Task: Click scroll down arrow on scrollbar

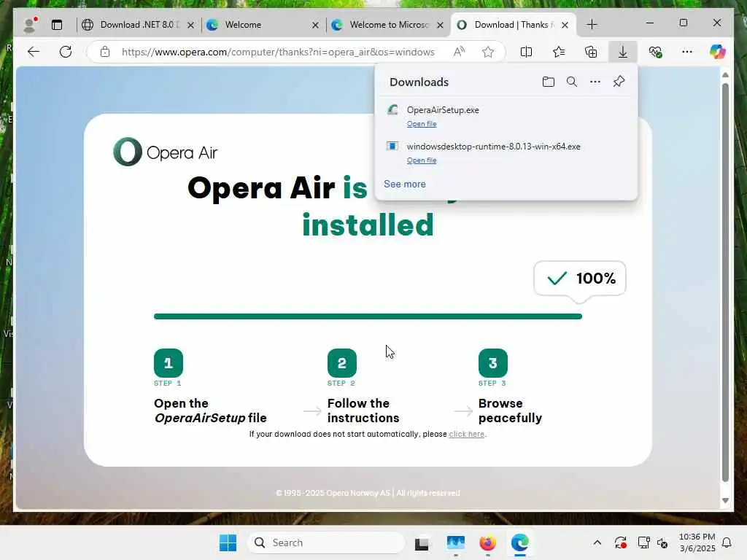Action: pos(725,500)
